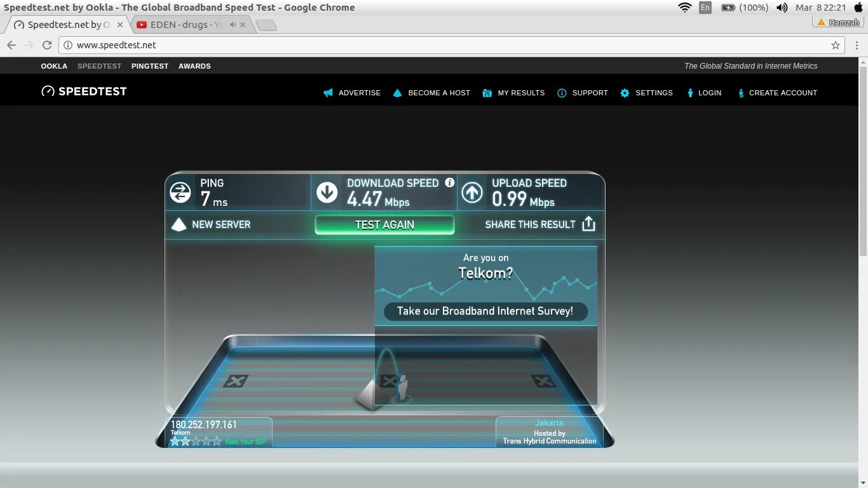Click the IP address 180.252.197.161
Screen dimensions: 868x488
(x=203, y=424)
